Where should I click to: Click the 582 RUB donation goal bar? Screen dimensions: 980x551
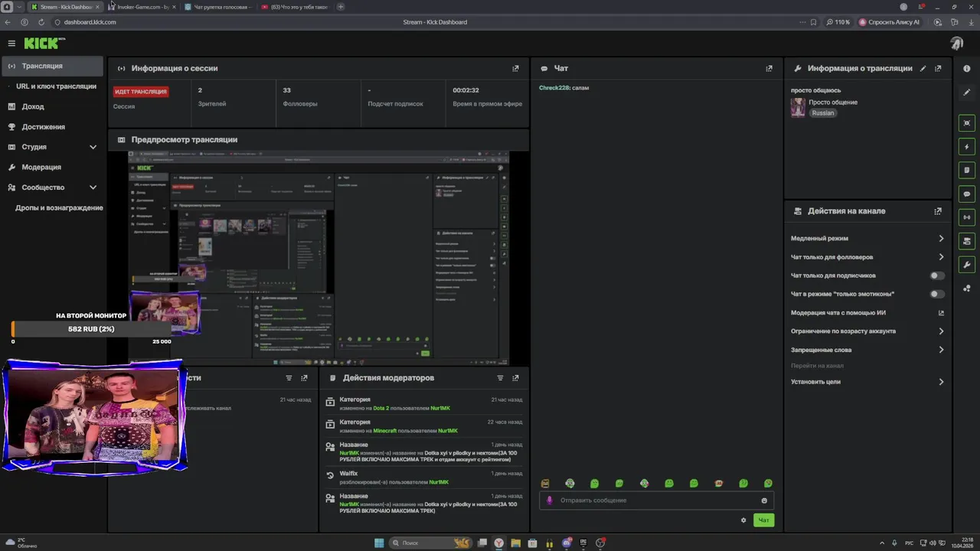tap(91, 329)
